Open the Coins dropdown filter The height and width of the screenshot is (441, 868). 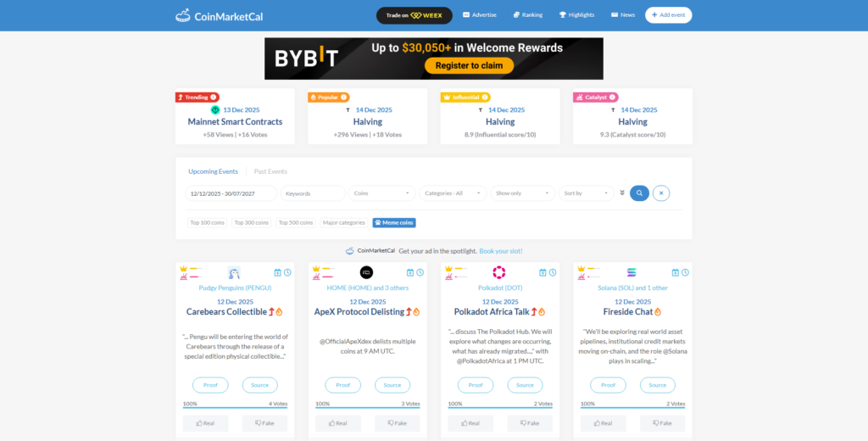pyautogui.click(x=382, y=193)
